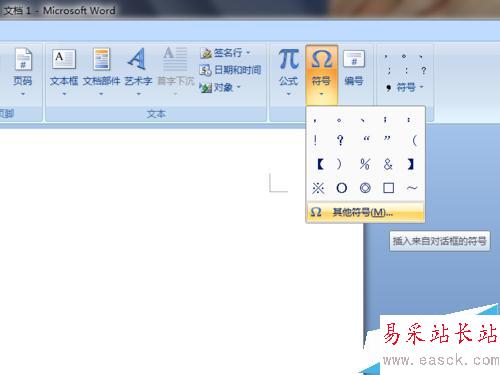
Task: Insert the 、 mark from the symbol dropdown gallery
Action: pyautogui.click(x=363, y=119)
